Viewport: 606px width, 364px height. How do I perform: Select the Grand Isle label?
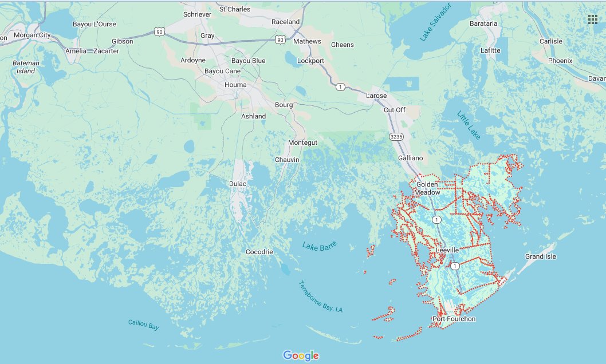541,256
